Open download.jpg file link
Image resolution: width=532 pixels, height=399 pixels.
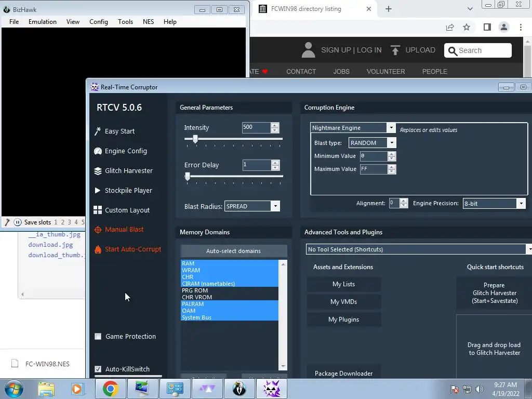pyautogui.click(x=50, y=245)
